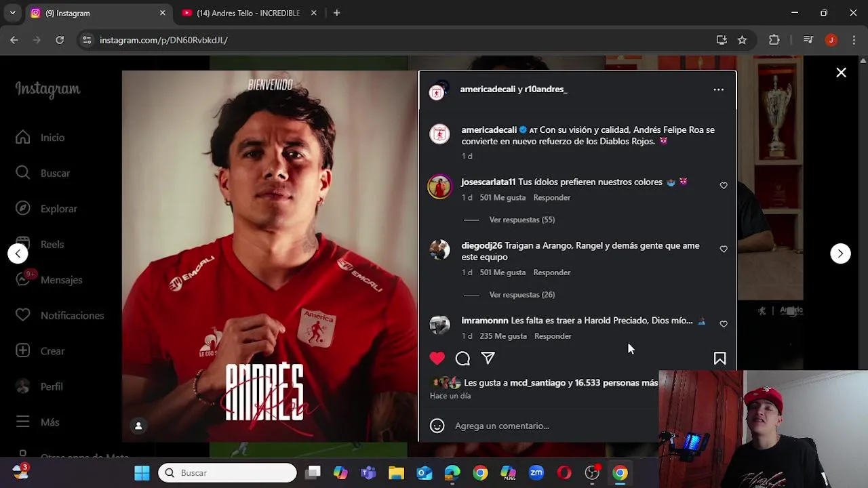This screenshot has height=488, width=868.
Task: Open the Chrome profile J avatar
Action: (x=831, y=40)
